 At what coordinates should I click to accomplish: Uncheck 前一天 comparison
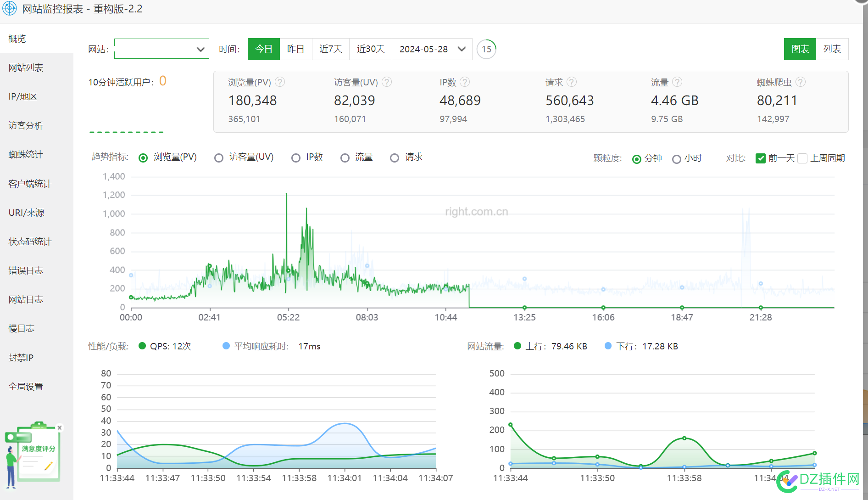click(x=761, y=158)
